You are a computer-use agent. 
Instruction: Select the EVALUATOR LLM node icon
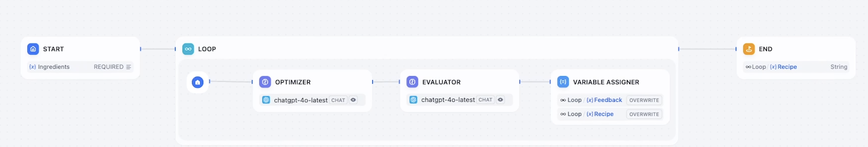412,82
